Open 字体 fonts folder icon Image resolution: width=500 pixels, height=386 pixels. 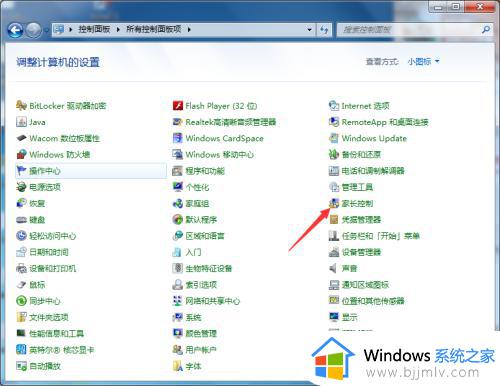(x=178, y=366)
